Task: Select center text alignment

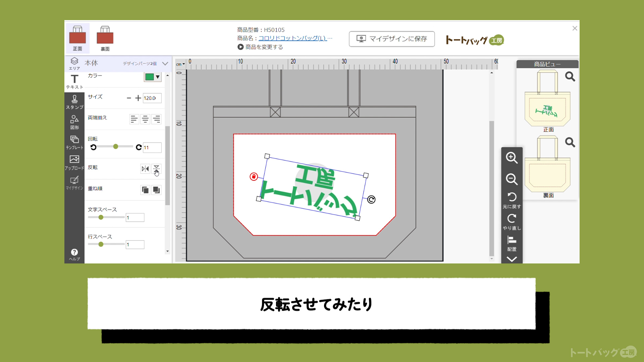Action: click(x=145, y=119)
